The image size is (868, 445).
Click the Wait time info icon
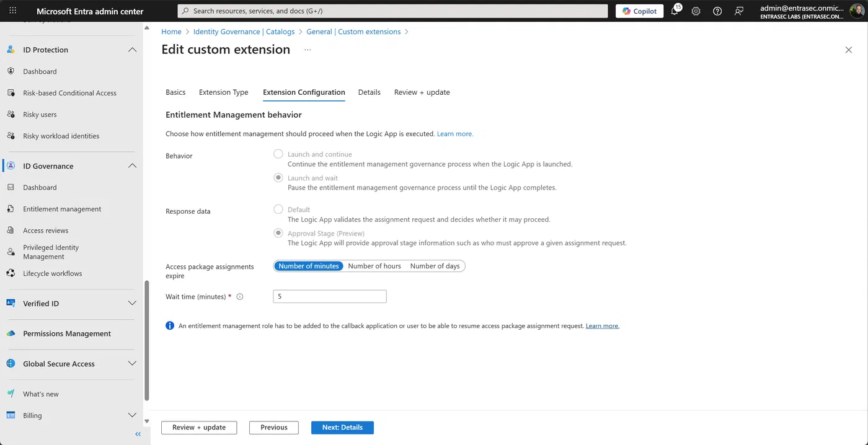(240, 297)
